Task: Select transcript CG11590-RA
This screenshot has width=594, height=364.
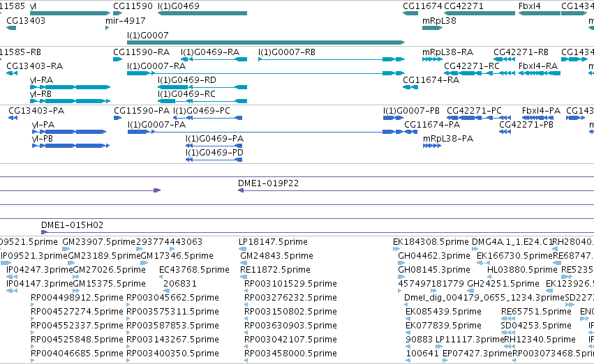Action: (141, 52)
